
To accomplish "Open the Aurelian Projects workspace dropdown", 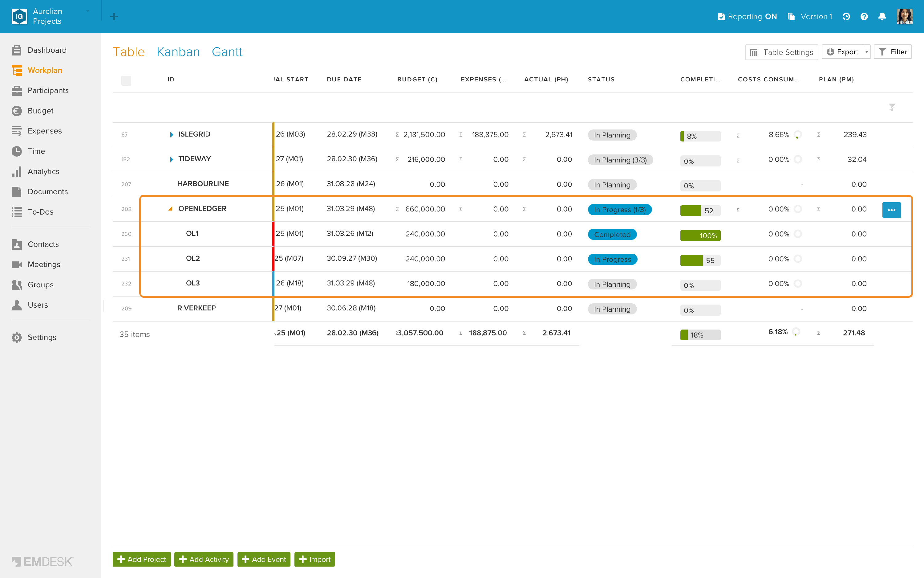I will click(x=88, y=11).
